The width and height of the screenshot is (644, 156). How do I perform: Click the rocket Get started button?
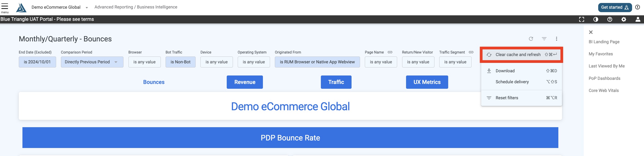[x=615, y=8]
